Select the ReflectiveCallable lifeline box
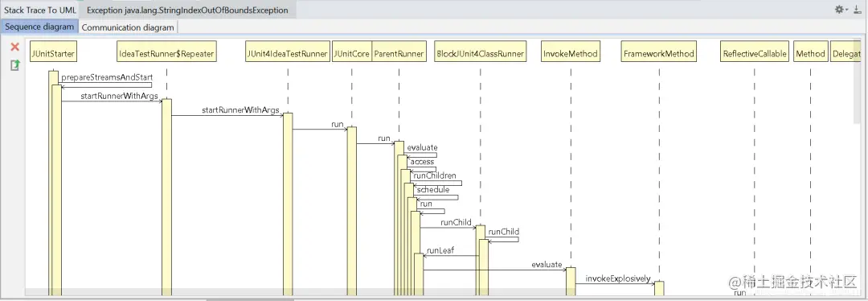The image size is (868, 301). point(754,51)
